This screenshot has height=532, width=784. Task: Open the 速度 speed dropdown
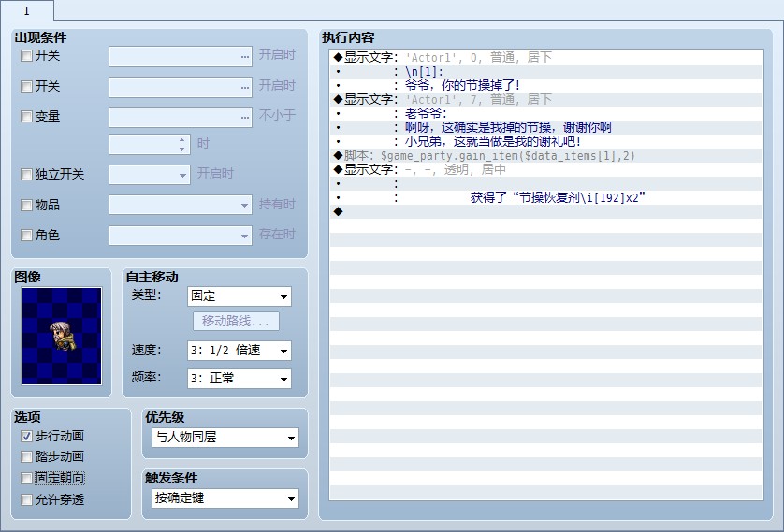click(239, 351)
